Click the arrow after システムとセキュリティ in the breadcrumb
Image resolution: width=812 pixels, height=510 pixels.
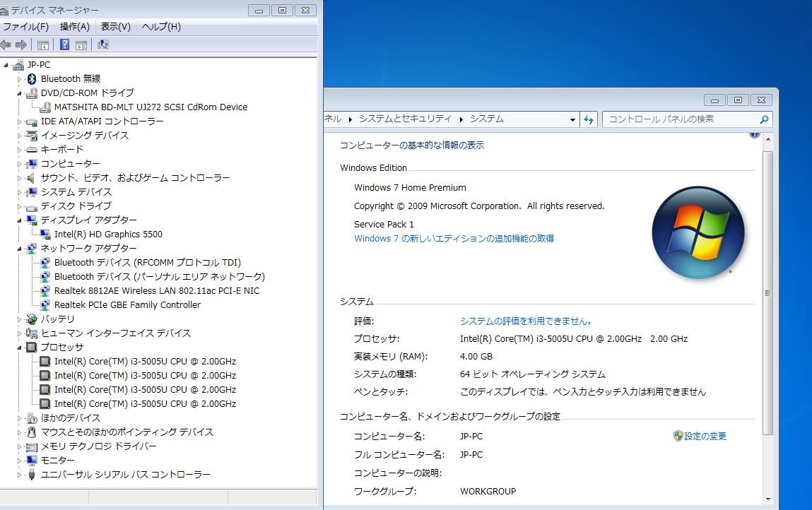point(461,119)
